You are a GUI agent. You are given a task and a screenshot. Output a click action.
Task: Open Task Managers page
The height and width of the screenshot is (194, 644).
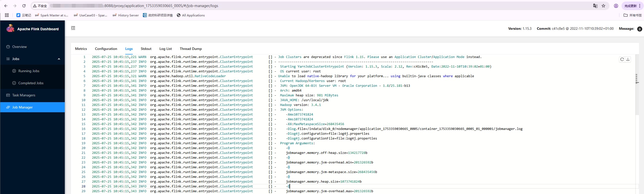tap(33, 95)
